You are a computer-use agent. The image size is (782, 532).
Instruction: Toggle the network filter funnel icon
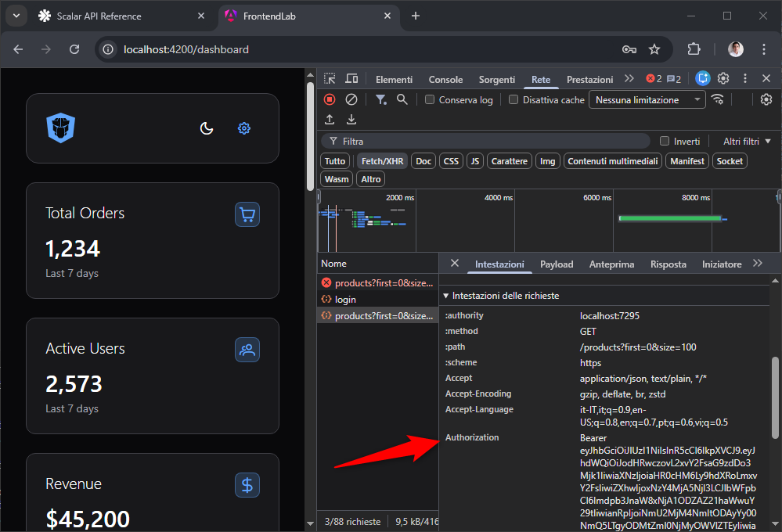381,99
